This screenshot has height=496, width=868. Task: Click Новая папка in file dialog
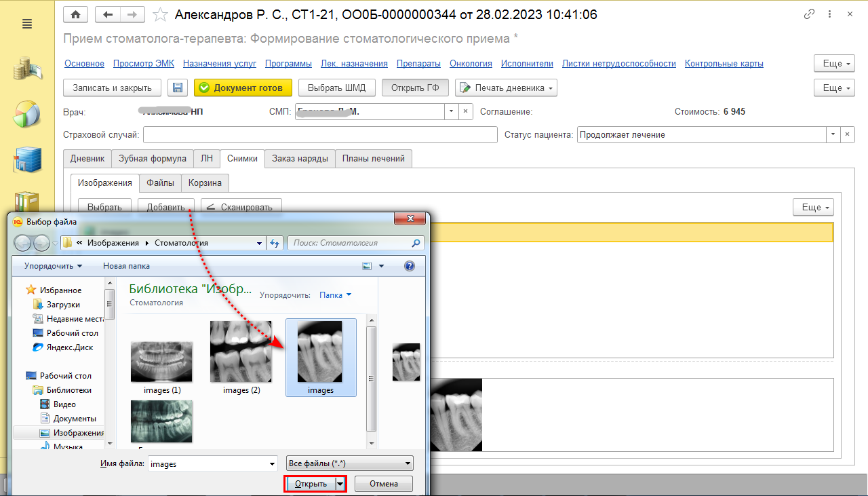point(126,266)
